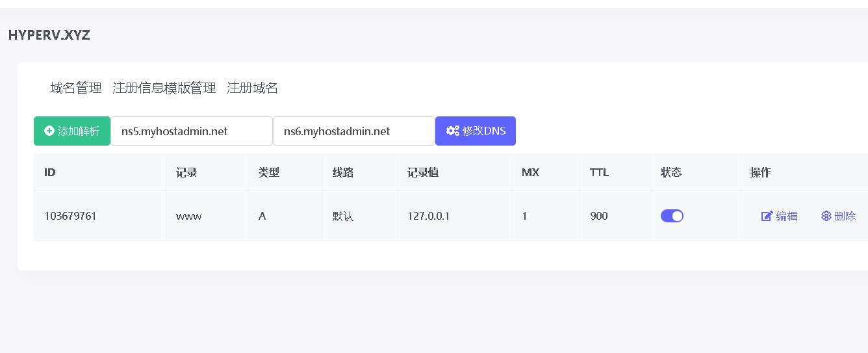Focus the ns5.myhostadmin.net DNS field
The width and height of the screenshot is (868, 353).
[192, 131]
